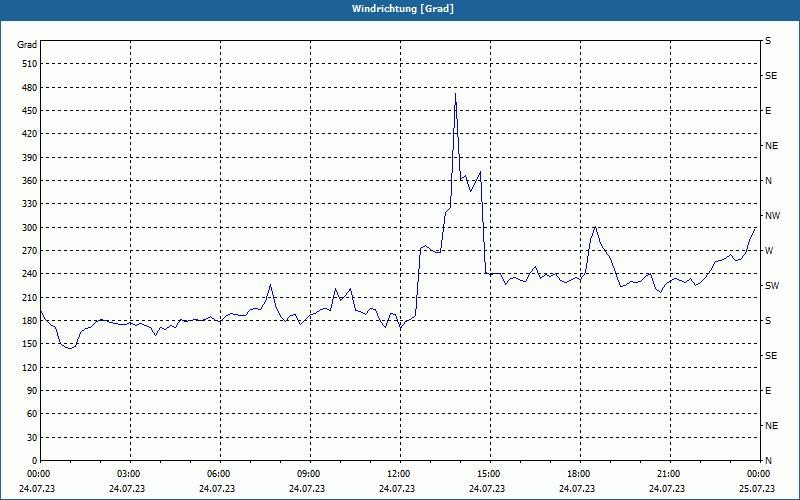The height and width of the screenshot is (500, 800).
Task: Click the 30 tick label on the left axis
Action: tap(32, 438)
